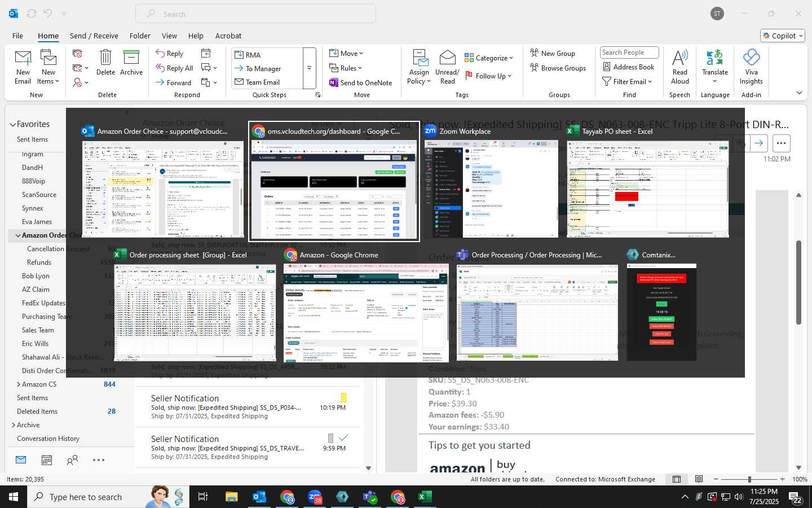Expand the Archive folder

coord(14,425)
